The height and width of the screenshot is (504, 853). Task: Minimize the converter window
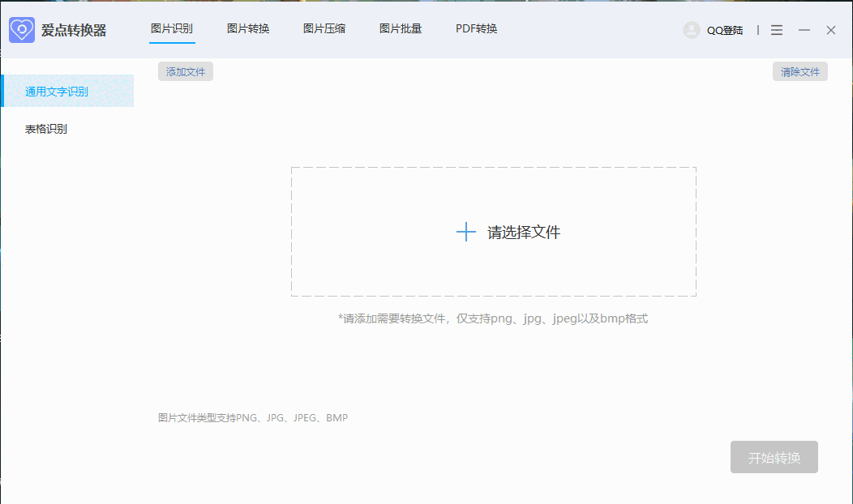point(804,30)
